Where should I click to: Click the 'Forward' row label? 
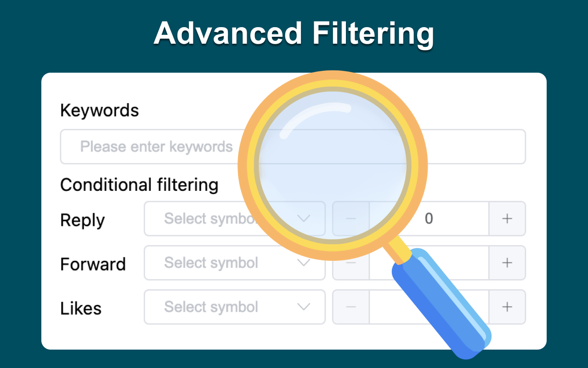pyautogui.click(x=93, y=264)
